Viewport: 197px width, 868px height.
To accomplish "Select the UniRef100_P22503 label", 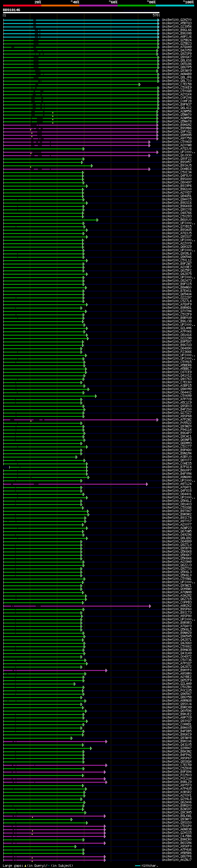I will (177, 775).
